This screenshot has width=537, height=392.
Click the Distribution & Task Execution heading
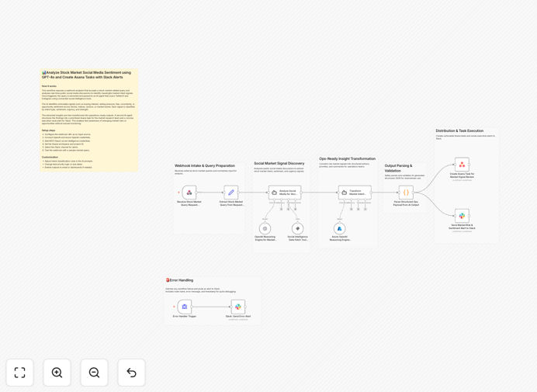click(459, 130)
